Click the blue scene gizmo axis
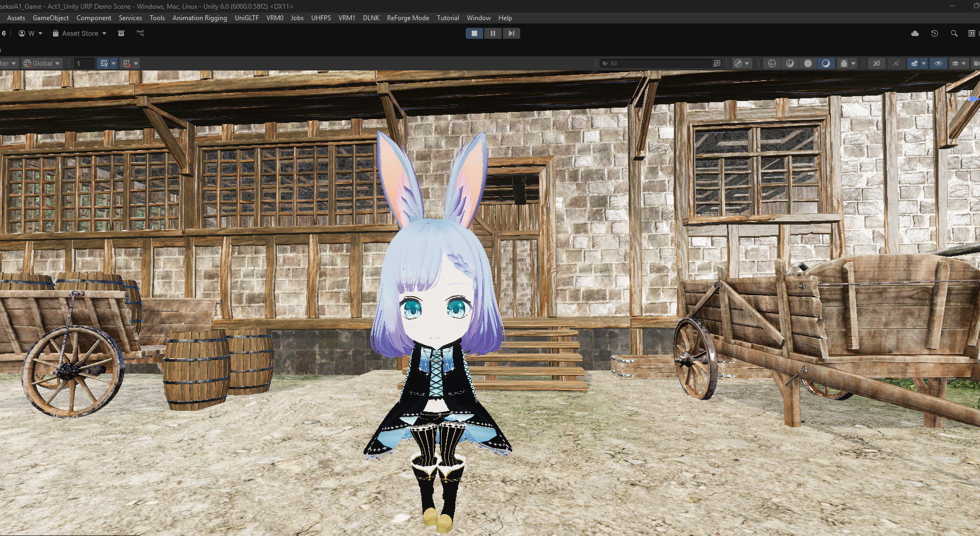This screenshot has height=536, width=980. click(x=974, y=99)
